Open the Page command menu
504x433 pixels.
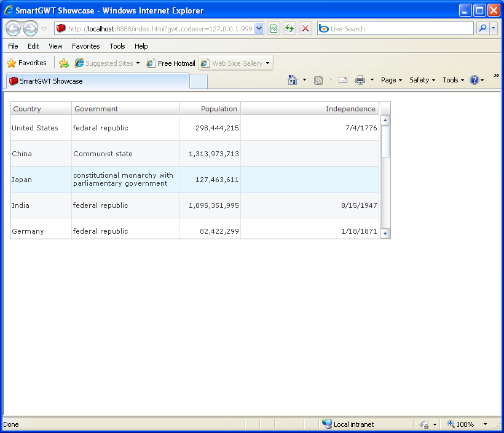pos(391,80)
